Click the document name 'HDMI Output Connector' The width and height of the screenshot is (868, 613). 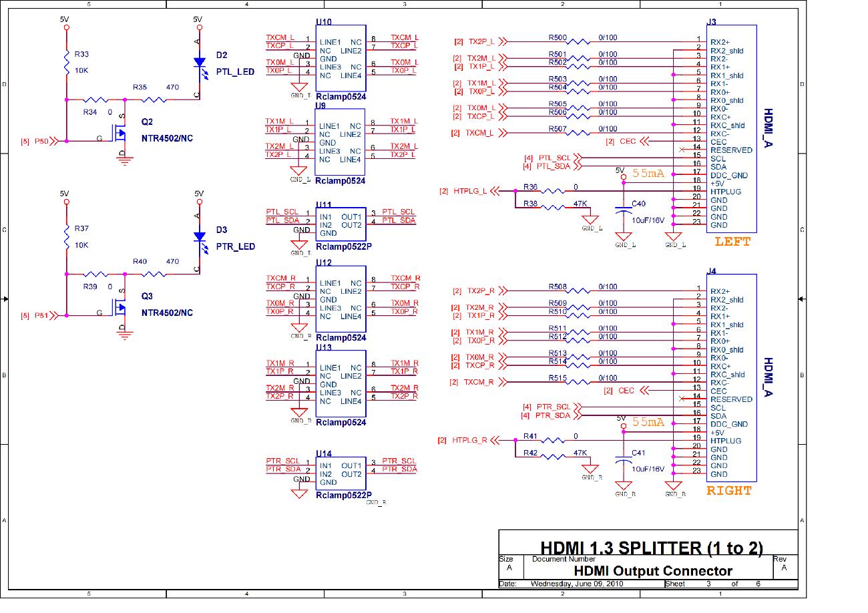coord(653,571)
